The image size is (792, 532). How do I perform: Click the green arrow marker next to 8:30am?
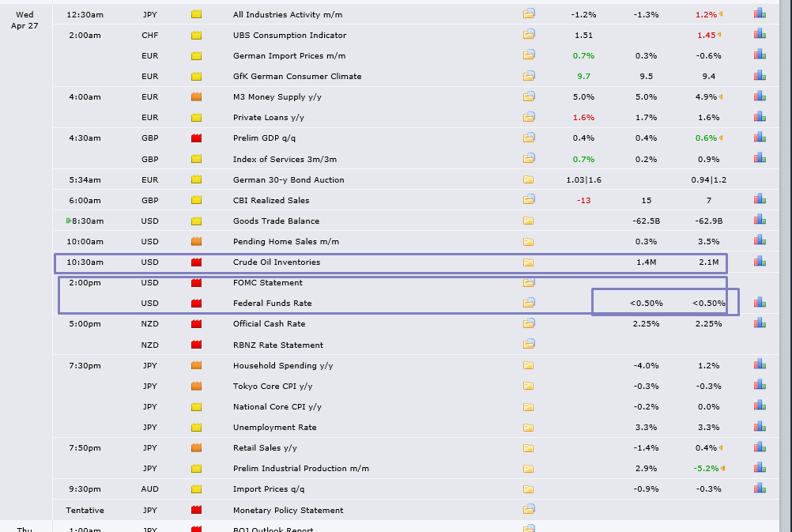(x=69, y=221)
